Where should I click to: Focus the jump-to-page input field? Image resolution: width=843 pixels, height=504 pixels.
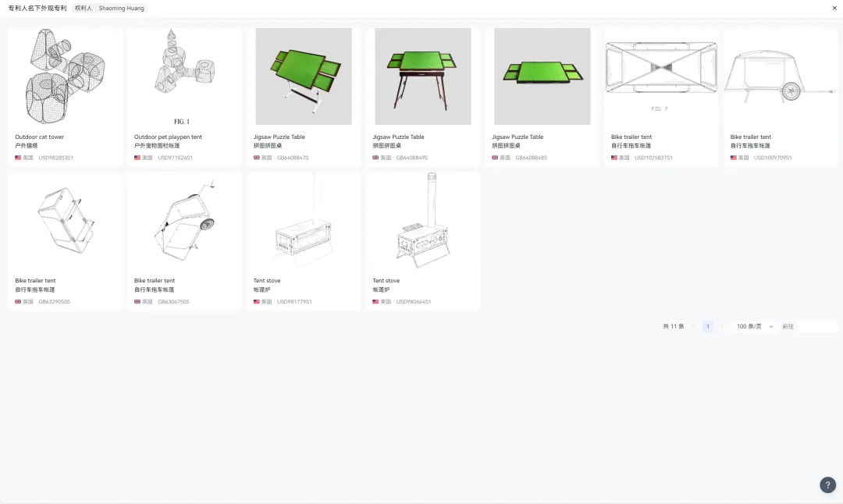point(816,326)
